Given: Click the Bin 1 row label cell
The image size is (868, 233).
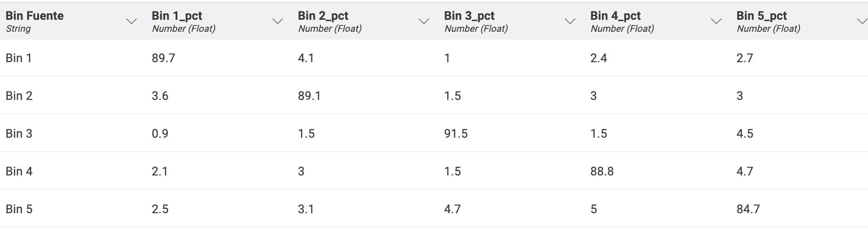Looking at the screenshot, I should click(x=73, y=58).
